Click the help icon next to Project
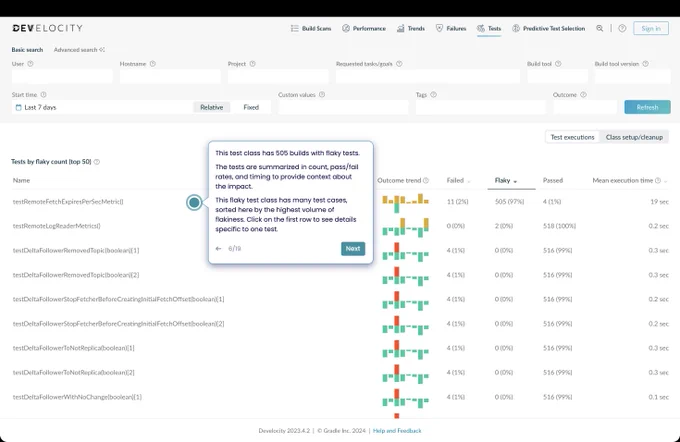This screenshot has height=442, width=680. tap(252, 64)
